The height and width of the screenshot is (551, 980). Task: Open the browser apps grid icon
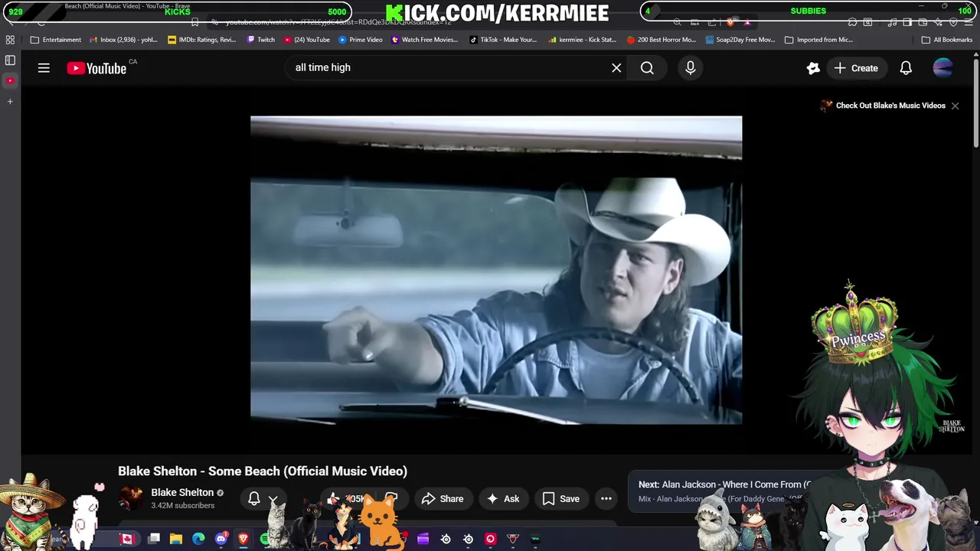[x=10, y=40]
